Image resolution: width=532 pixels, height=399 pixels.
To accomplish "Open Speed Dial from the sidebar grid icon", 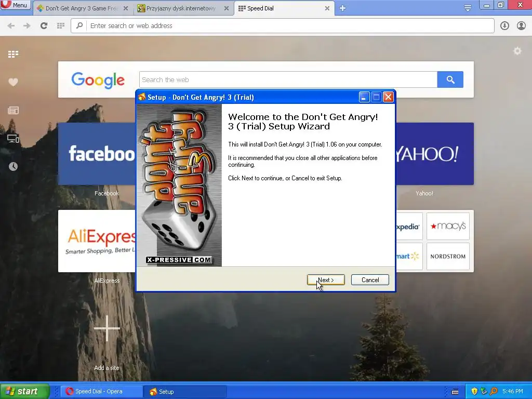I will [13, 54].
